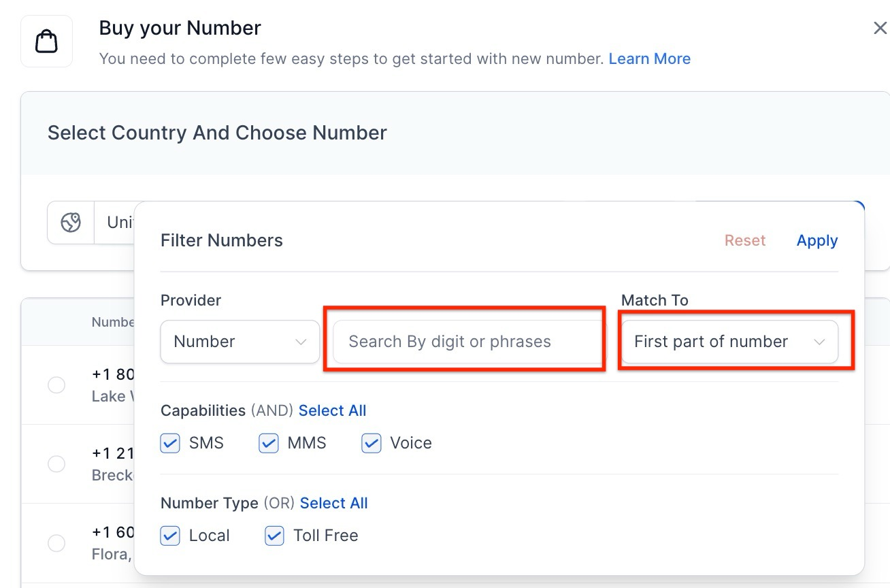This screenshot has height=588, width=890.
Task: Toggle the Voice capability checkbox
Action: click(x=371, y=443)
